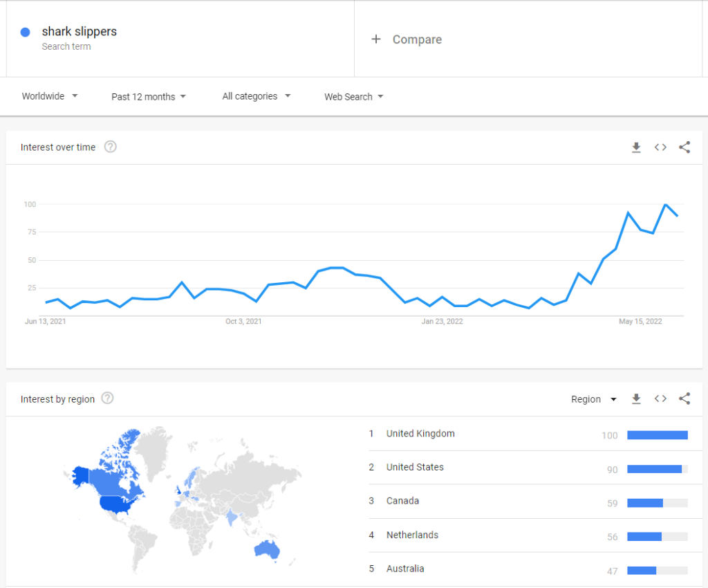Expand the Past 12 months time filter
708x588 pixels.
pos(149,97)
